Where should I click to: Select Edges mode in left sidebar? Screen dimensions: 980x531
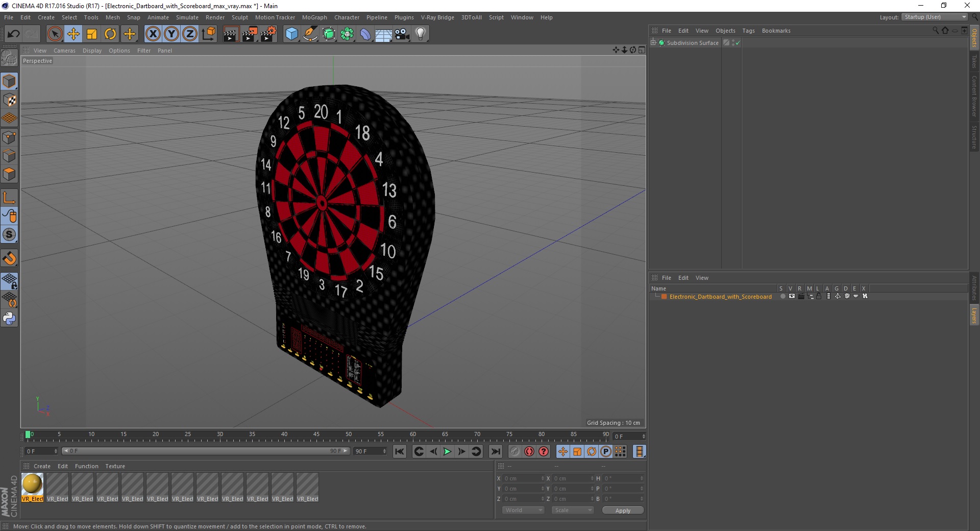(x=9, y=156)
